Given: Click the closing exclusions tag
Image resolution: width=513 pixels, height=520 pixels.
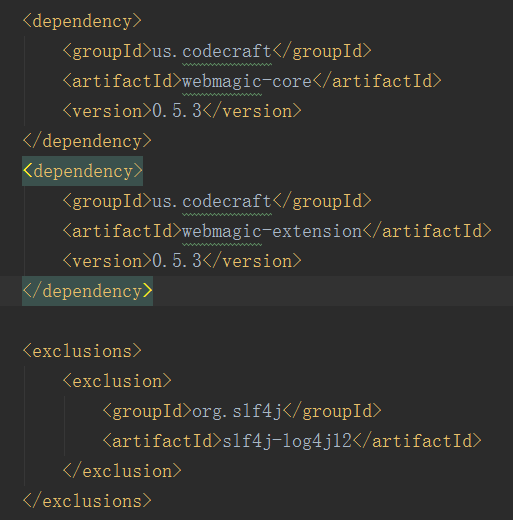Looking at the screenshot, I should tap(87, 501).
